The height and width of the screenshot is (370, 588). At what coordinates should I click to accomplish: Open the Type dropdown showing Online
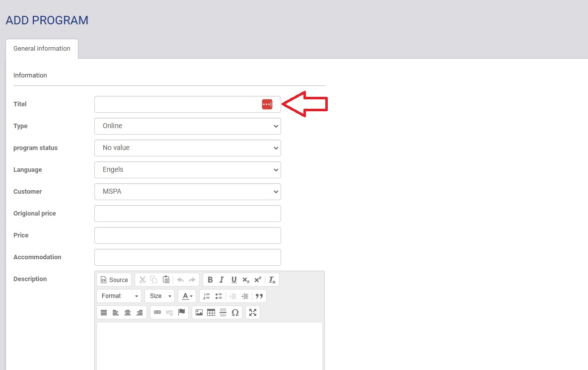187,126
